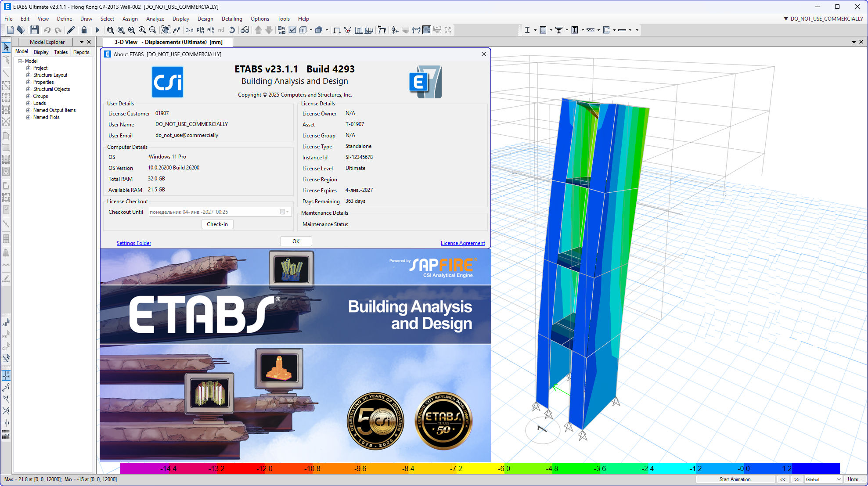Screen dimensions: 868x486
Task: Open the Plan view icon
Action: [x=200, y=30]
